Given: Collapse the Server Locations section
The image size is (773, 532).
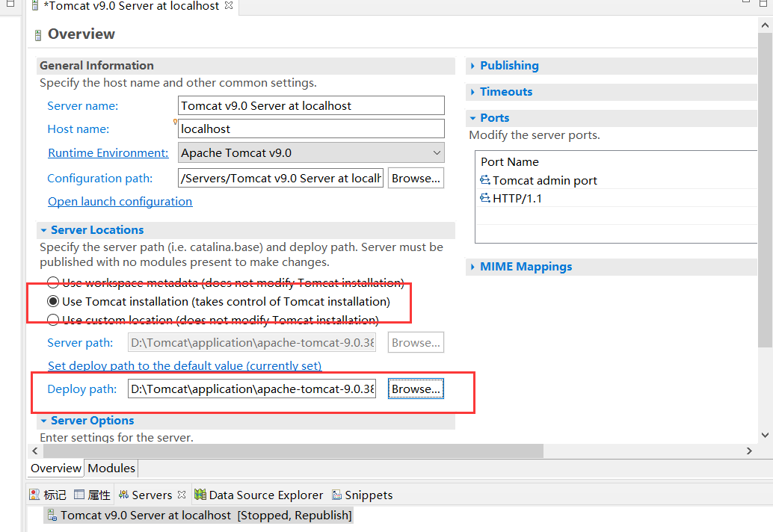Looking at the screenshot, I should point(43,230).
